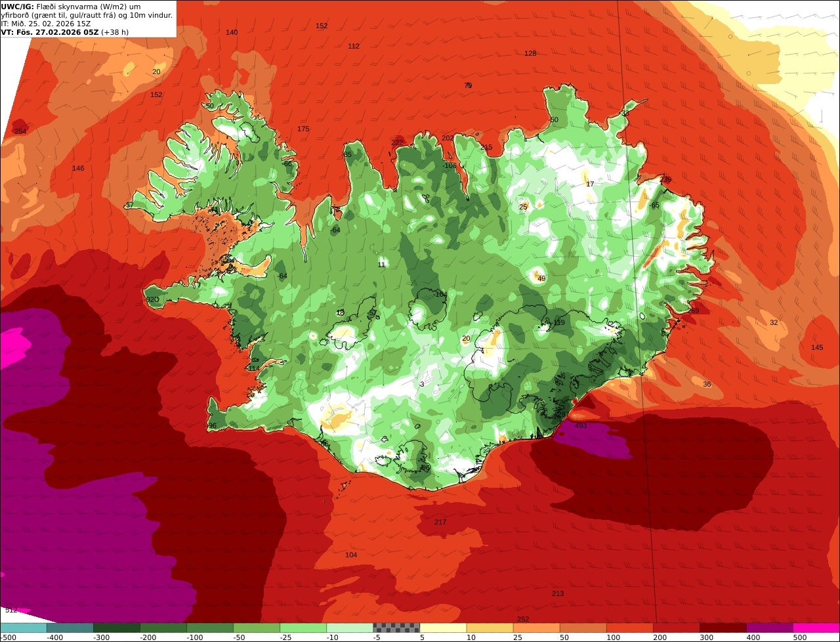
Task: Click the orange-red 100 to 200 legend swatch
Action: (x=630, y=628)
